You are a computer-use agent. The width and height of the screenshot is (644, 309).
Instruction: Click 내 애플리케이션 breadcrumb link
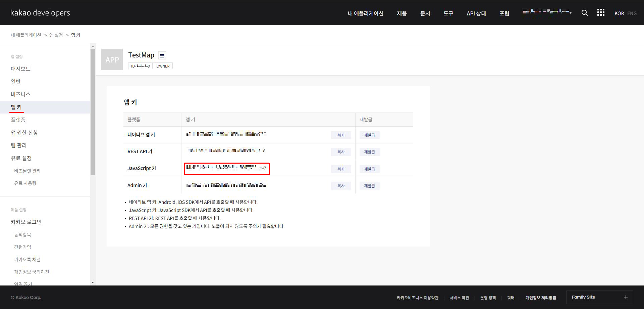26,35
